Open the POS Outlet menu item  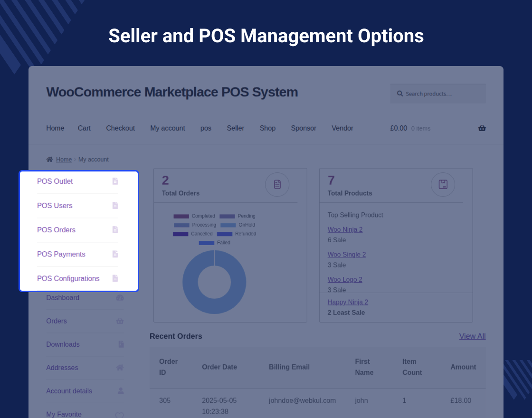click(x=55, y=181)
